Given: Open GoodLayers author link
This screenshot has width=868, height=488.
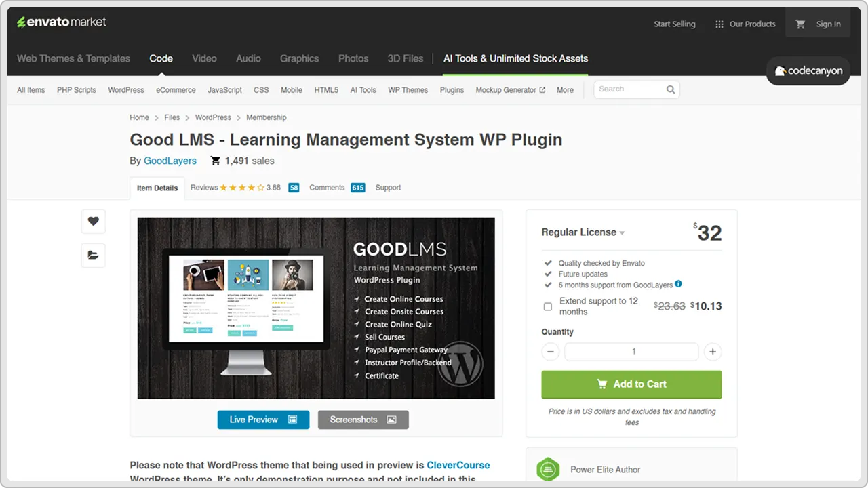Looking at the screenshot, I should point(170,161).
